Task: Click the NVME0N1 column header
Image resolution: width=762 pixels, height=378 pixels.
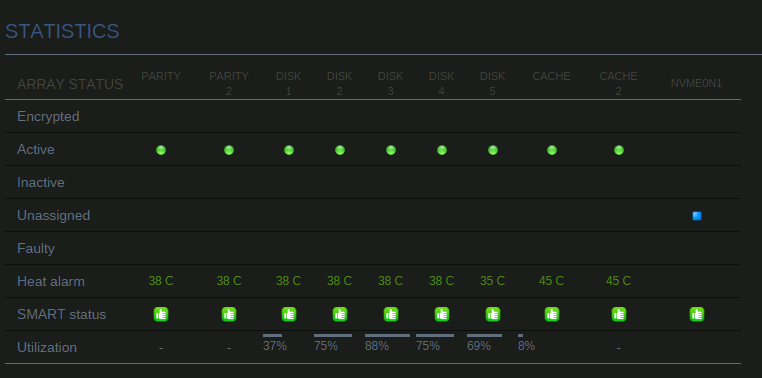Action: pyautogui.click(x=696, y=84)
